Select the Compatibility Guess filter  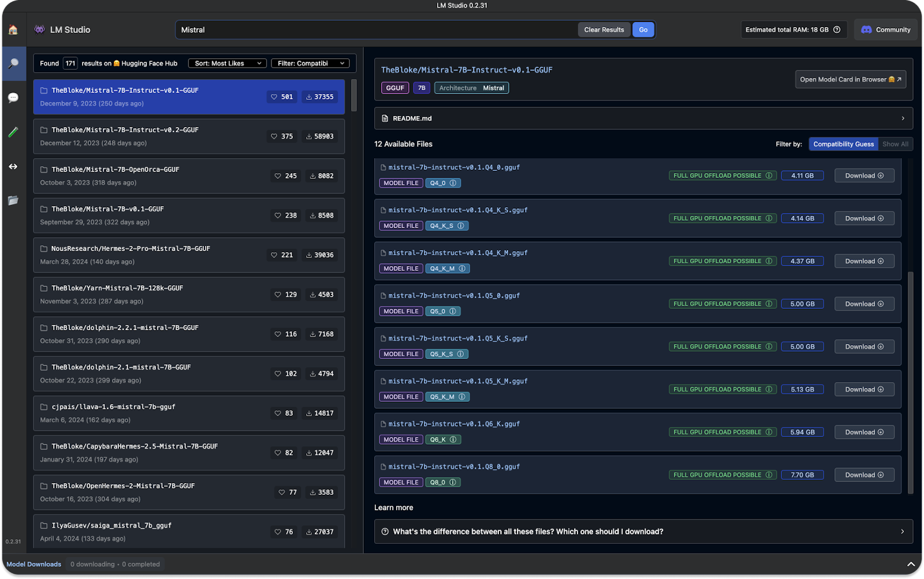843,144
